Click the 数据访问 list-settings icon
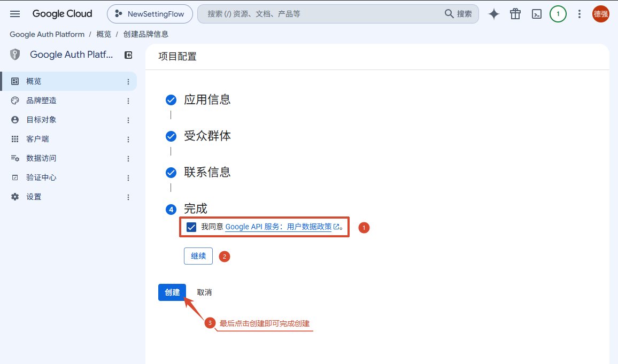The width and height of the screenshot is (618, 364). (x=15, y=158)
